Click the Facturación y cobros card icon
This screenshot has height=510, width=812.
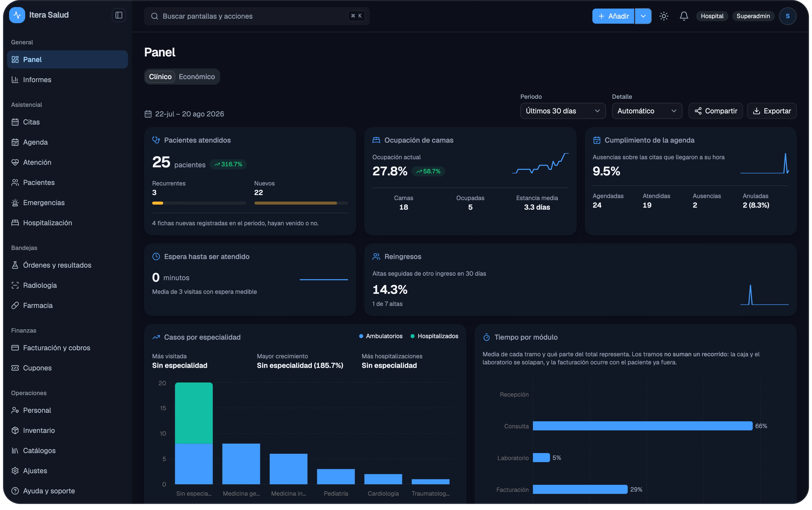[15, 348]
